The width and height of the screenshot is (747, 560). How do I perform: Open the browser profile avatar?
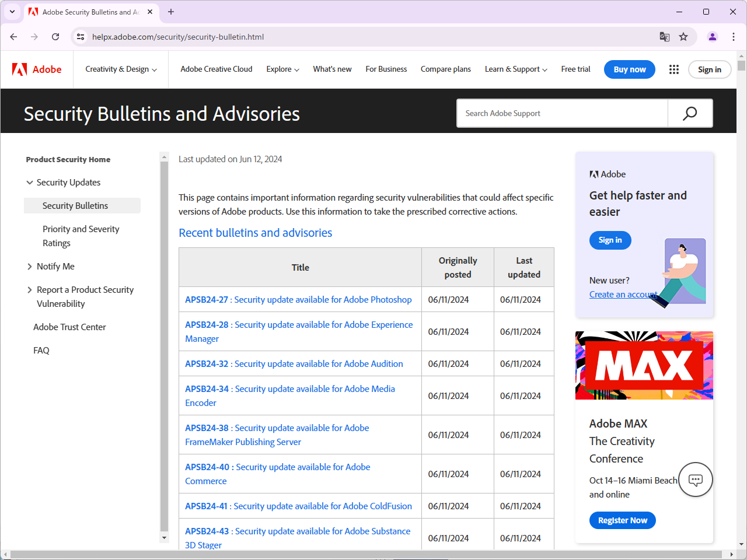713,37
